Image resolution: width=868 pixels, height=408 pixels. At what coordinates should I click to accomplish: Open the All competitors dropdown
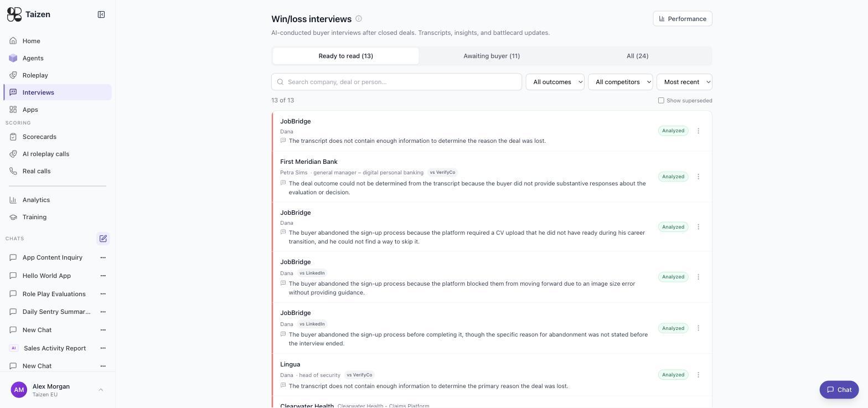click(x=620, y=82)
